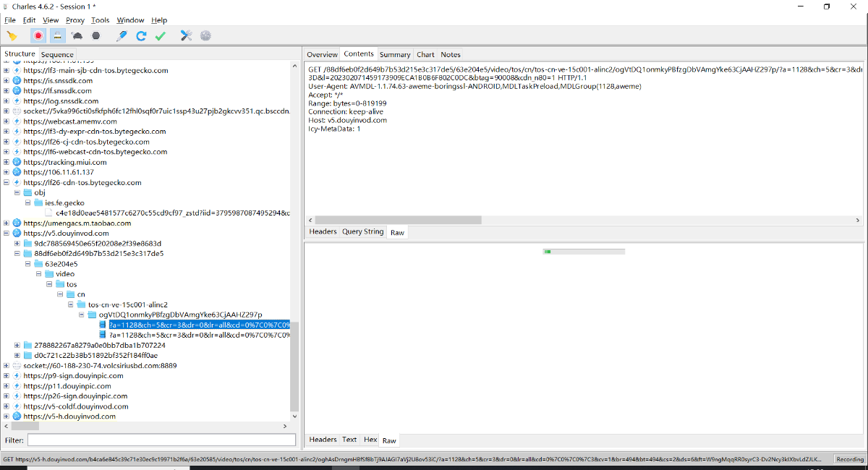Open the Help menu

[159, 20]
